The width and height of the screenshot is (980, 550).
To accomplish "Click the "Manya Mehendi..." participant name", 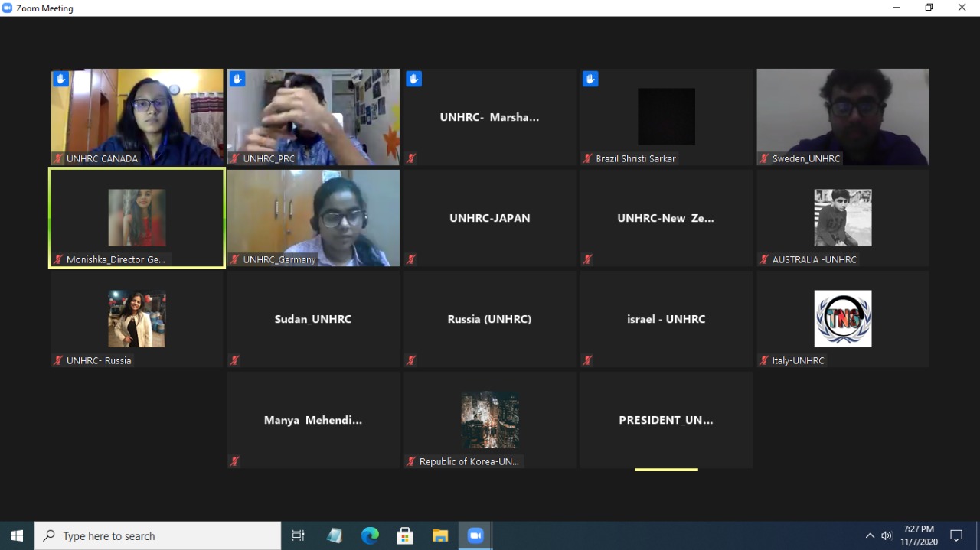I will click(313, 420).
